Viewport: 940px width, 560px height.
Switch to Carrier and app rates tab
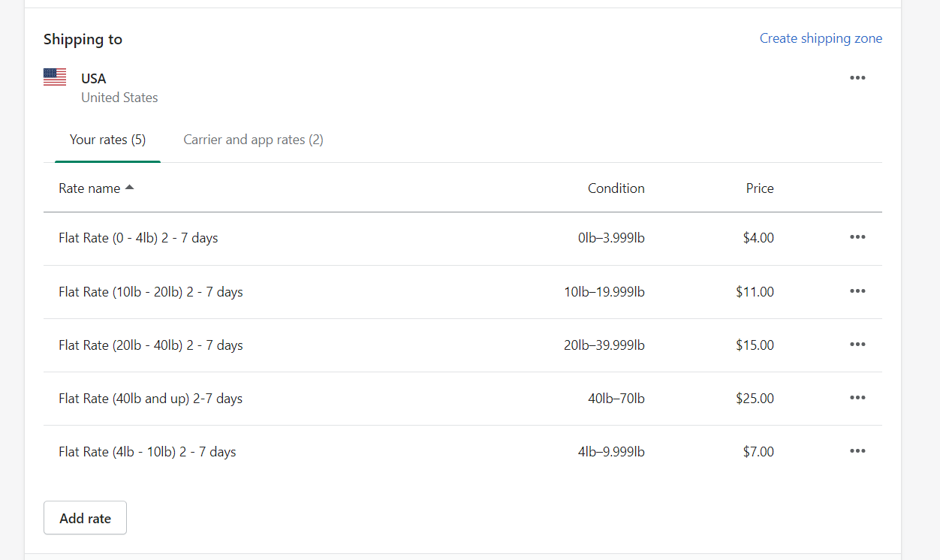click(253, 140)
